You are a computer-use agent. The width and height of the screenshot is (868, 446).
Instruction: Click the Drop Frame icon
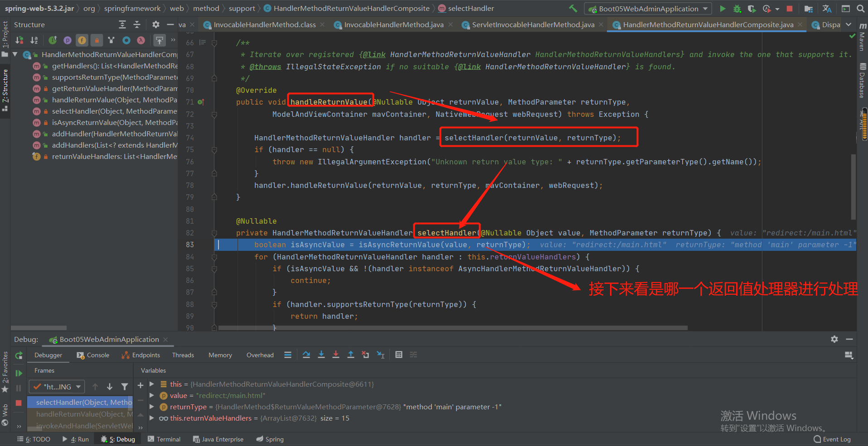click(x=365, y=355)
